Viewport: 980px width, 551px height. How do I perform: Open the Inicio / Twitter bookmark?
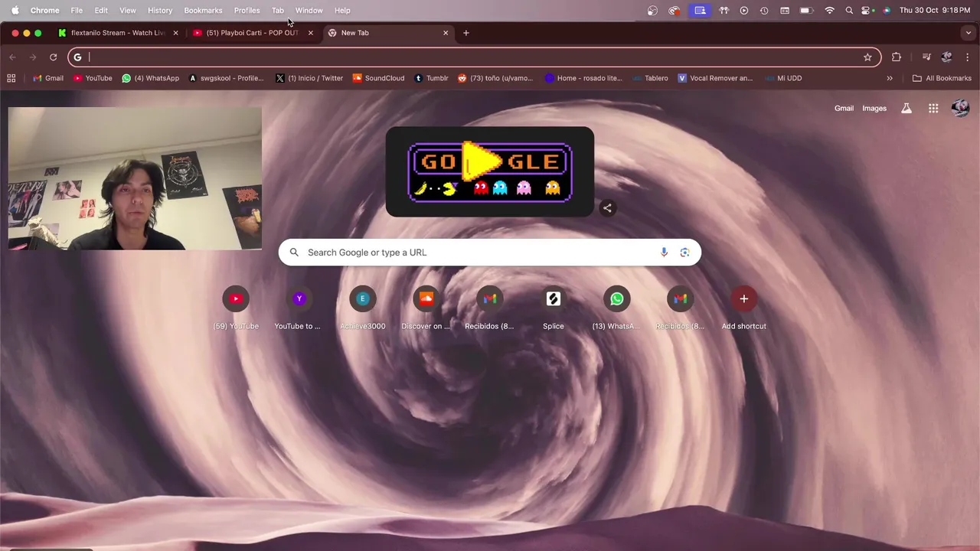tap(309, 78)
